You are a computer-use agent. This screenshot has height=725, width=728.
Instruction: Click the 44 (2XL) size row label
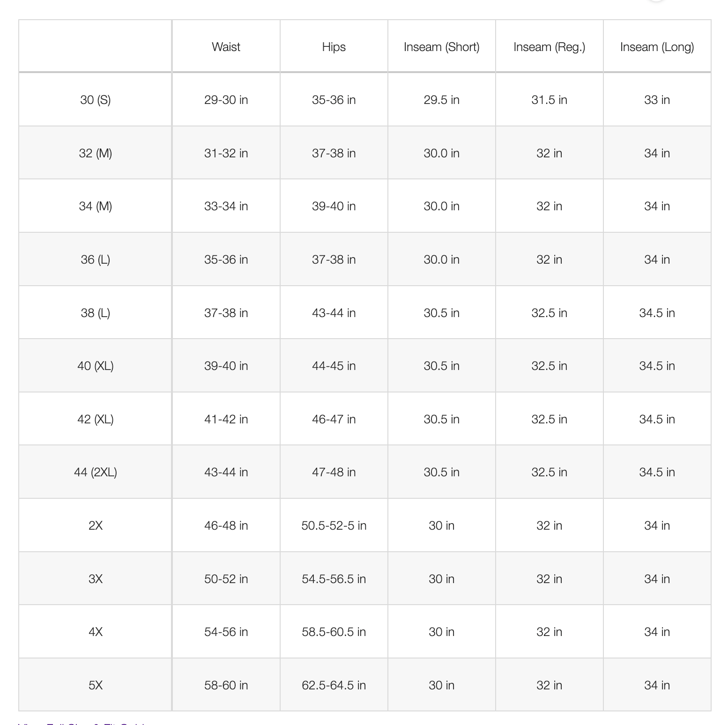click(x=95, y=472)
